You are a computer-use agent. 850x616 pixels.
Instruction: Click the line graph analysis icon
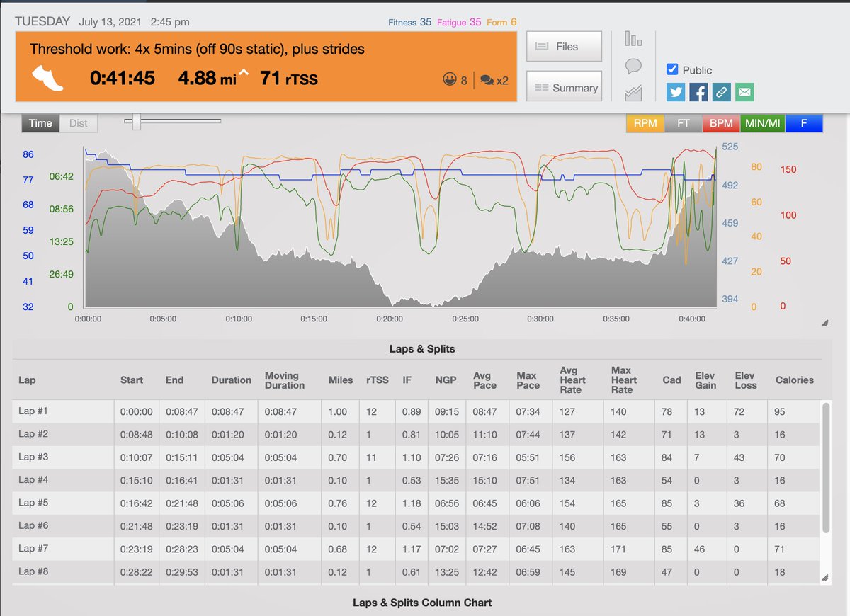coord(633,92)
